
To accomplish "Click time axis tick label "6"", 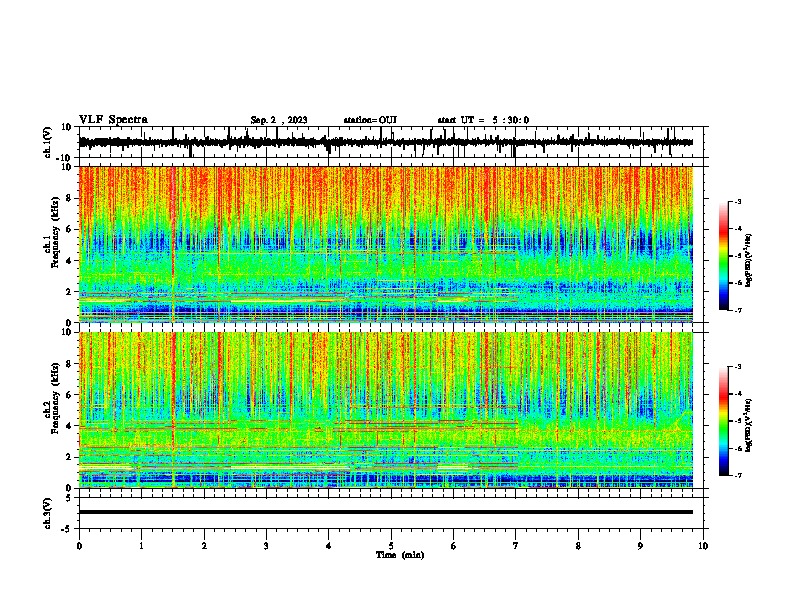I will [454, 546].
